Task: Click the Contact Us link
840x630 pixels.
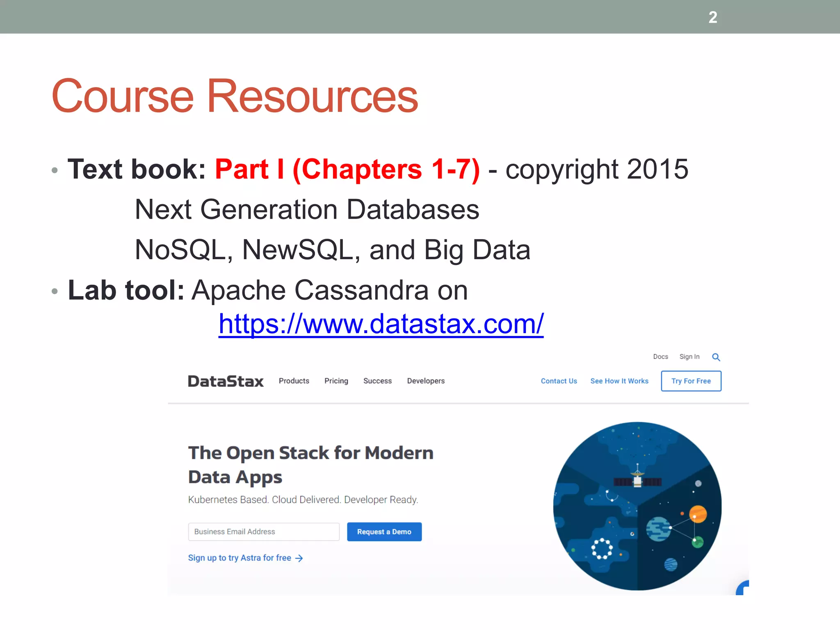Action: point(559,381)
